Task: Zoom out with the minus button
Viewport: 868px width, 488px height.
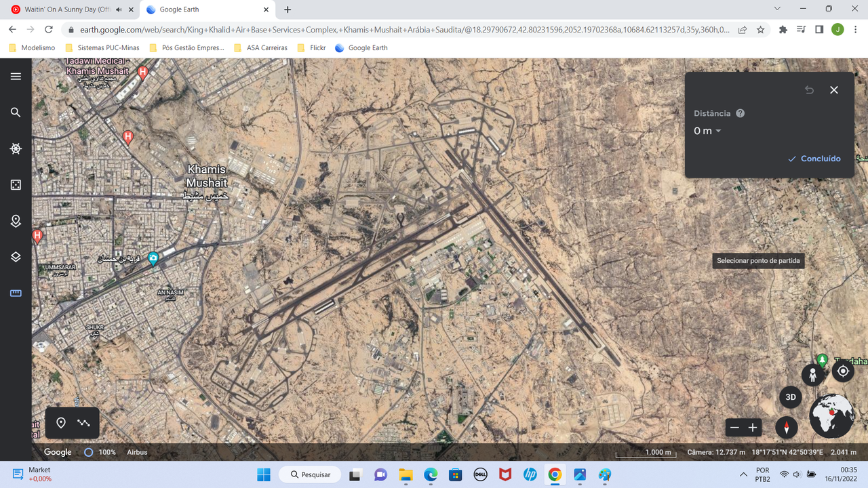Action: coord(734,428)
